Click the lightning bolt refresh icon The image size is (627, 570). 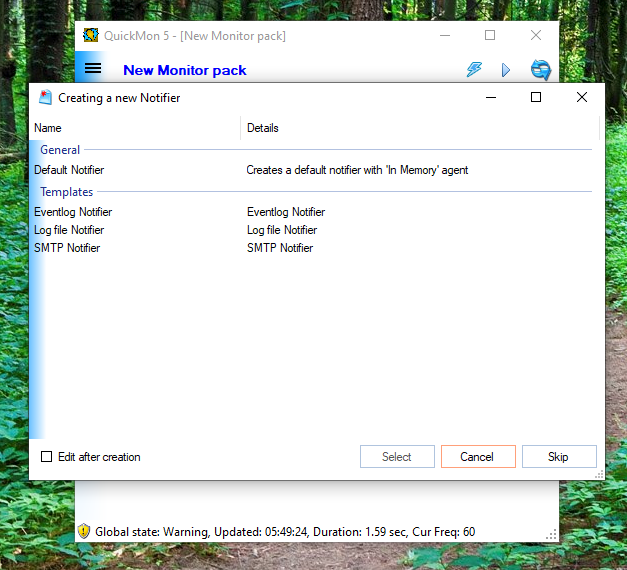[x=474, y=70]
